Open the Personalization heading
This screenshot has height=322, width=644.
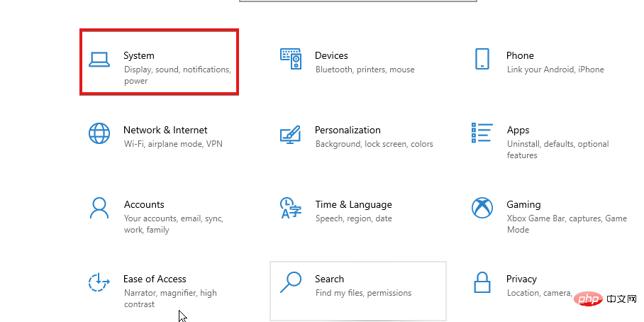click(348, 131)
